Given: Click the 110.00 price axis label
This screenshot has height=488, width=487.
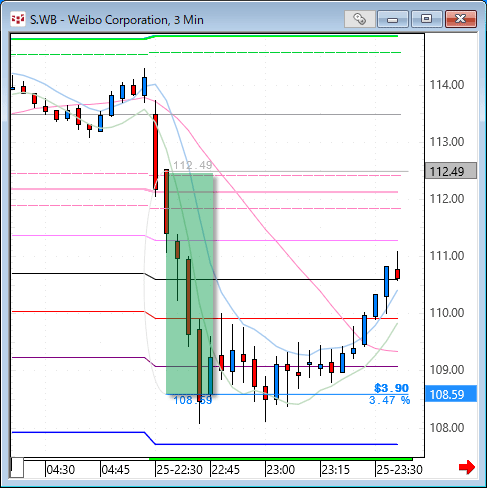Looking at the screenshot, I should pos(447,313).
